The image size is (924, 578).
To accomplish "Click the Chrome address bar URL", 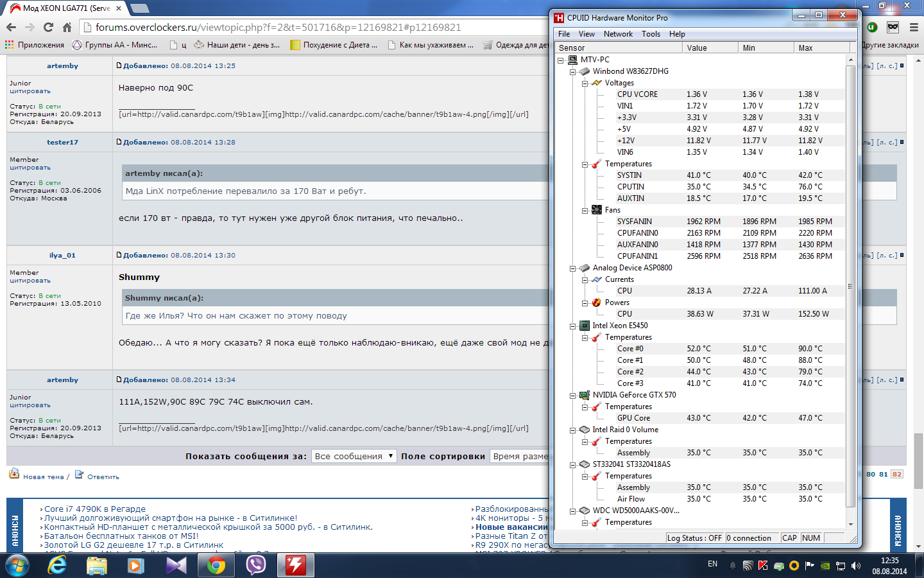I will (278, 27).
